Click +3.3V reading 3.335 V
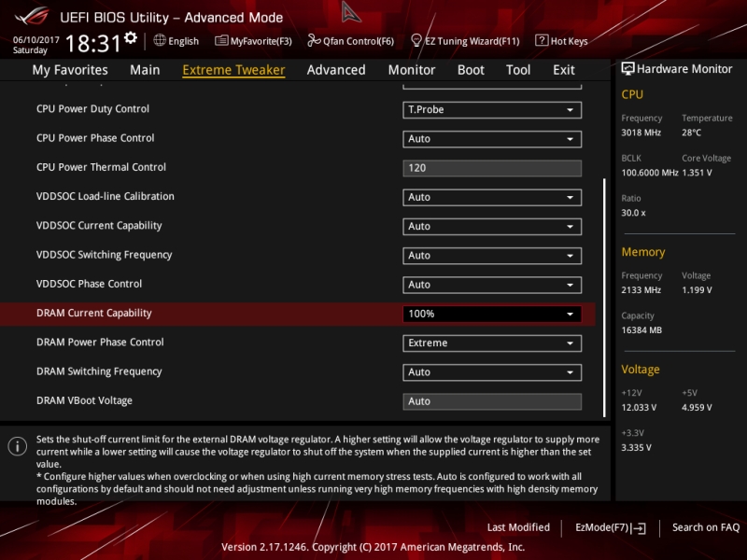Screen dimensions: 747x560 click(637, 448)
